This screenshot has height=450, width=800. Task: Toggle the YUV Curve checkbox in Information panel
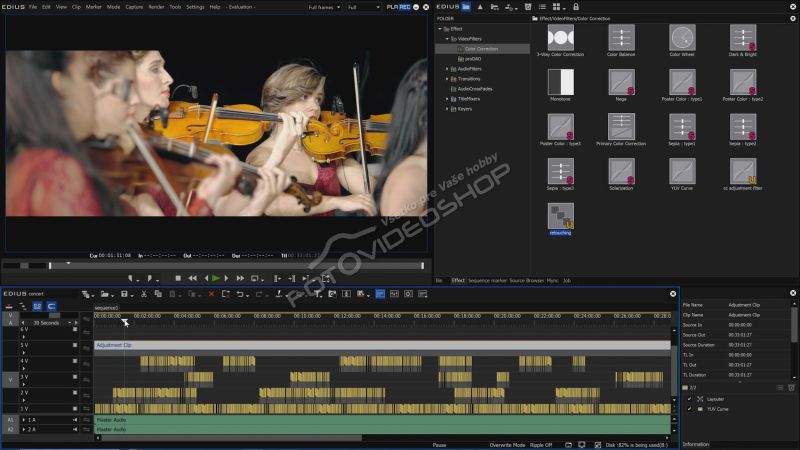689,409
